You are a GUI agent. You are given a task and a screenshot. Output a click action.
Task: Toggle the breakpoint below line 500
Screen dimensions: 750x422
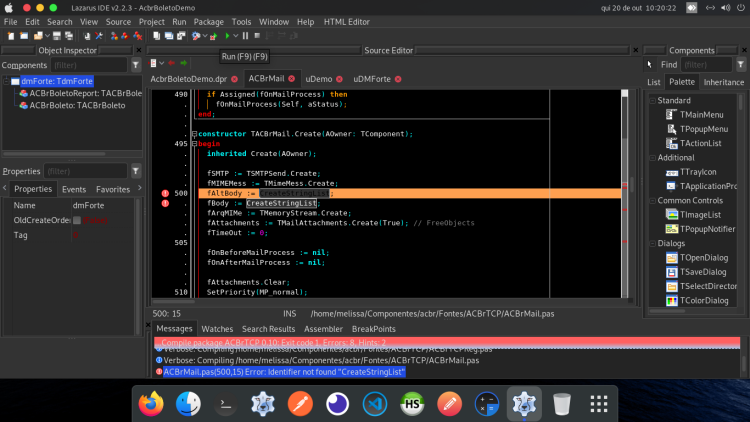point(165,203)
